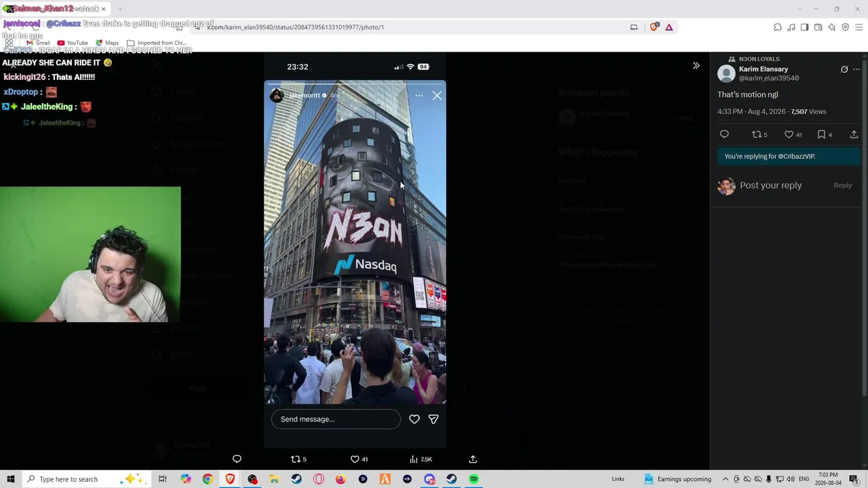Open the Earnings upcoming taskbar widget
The height and width of the screenshot is (488, 868).
click(677, 479)
